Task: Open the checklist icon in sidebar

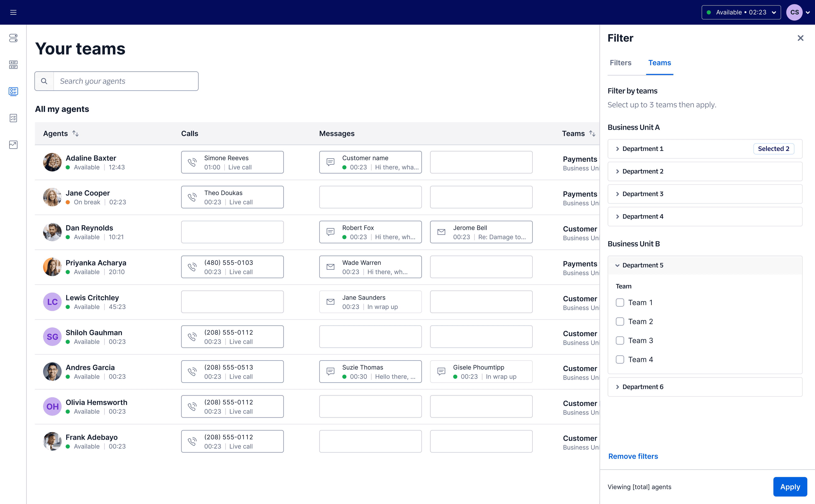Action: (x=13, y=118)
